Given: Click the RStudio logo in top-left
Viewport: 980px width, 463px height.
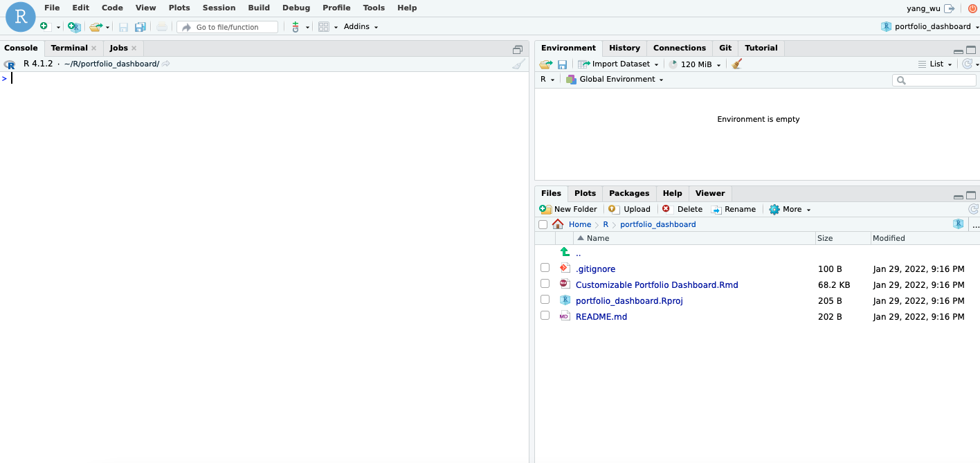Looking at the screenshot, I should click(20, 17).
